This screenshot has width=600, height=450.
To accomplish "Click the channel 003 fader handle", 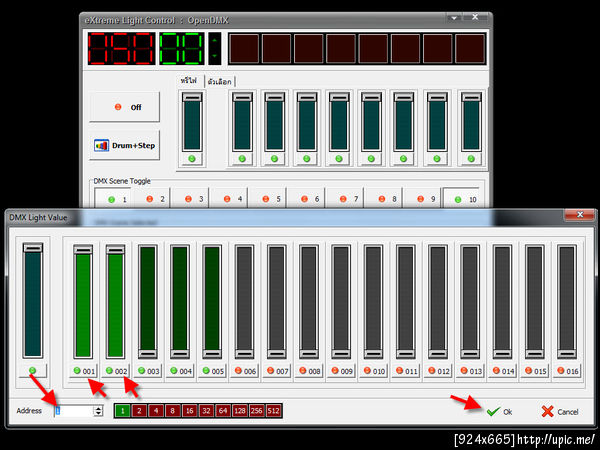I will pos(148,353).
